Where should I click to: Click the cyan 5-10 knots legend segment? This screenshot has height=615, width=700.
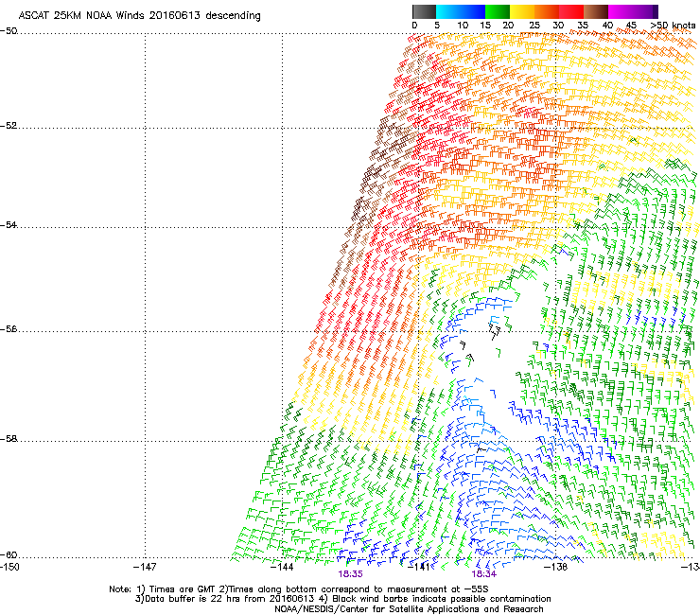pyautogui.click(x=447, y=11)
